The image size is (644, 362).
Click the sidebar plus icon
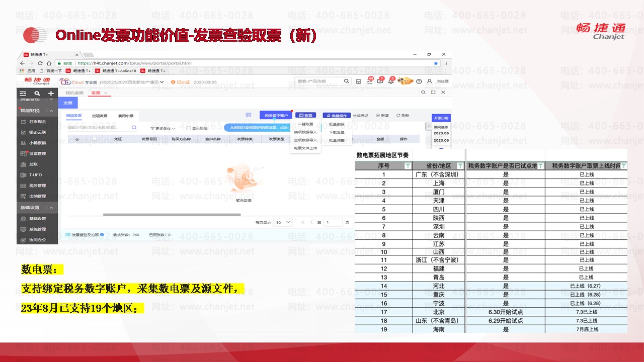click(51, 94)
